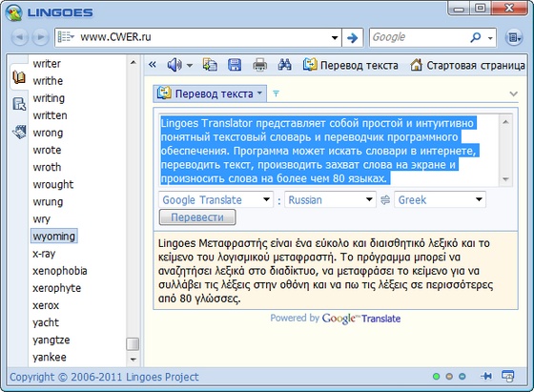534x392 pixels.
Task: Open the Greek target language dropdown
Action: click(440, 199)
